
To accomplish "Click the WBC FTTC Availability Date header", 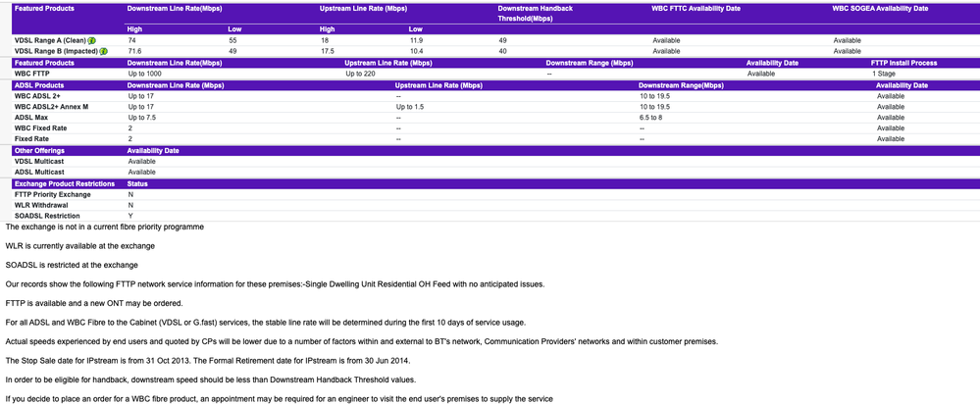I will (696, 9).
